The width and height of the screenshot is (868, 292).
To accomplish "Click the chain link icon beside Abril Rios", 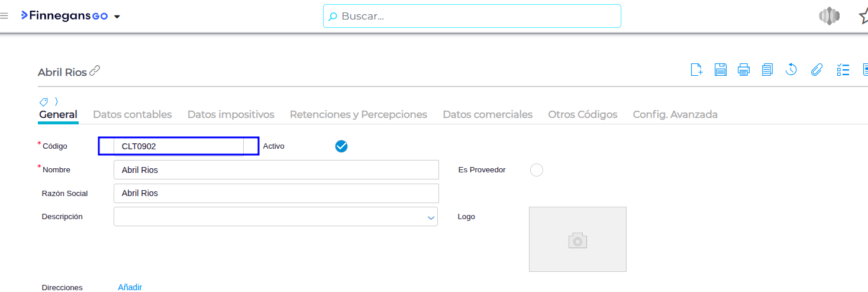I will 95,71.
